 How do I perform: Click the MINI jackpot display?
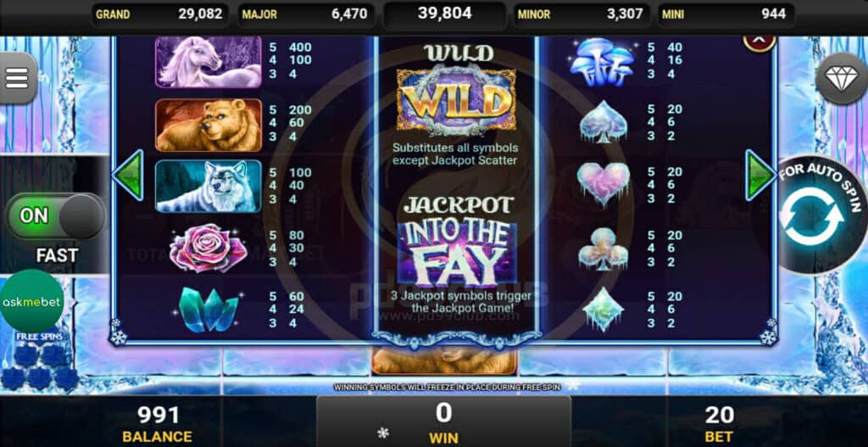click(x=726, y=14)
